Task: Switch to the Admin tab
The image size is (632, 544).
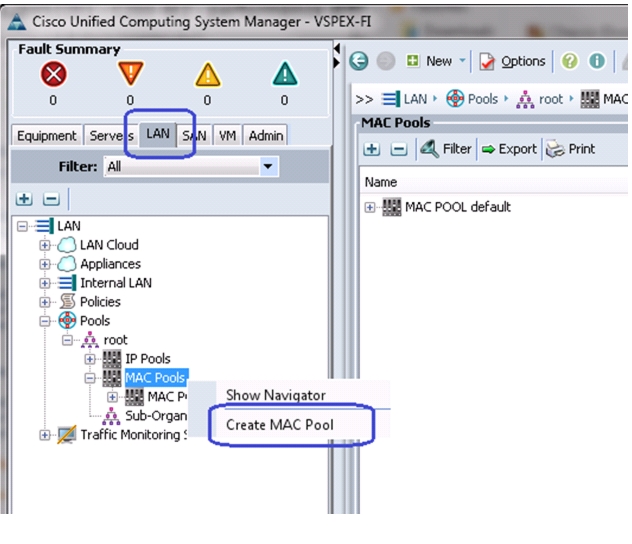Action: tap(266, 136)
